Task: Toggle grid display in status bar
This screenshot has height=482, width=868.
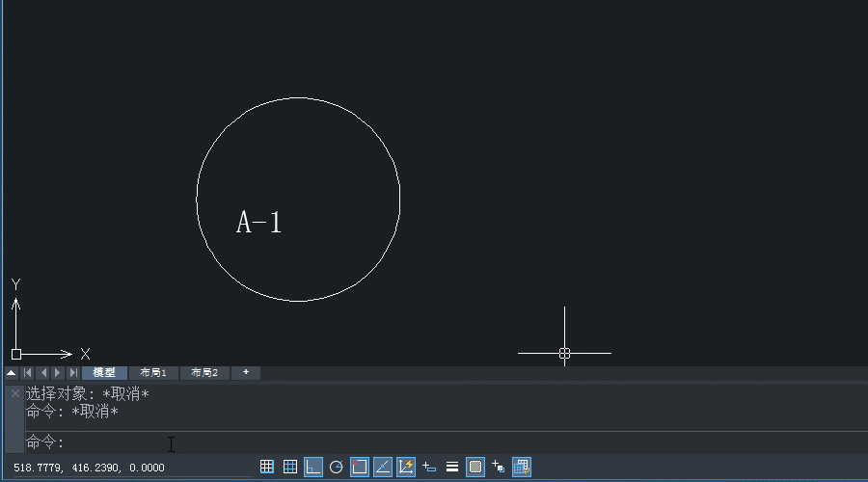Action: (290, 467)
